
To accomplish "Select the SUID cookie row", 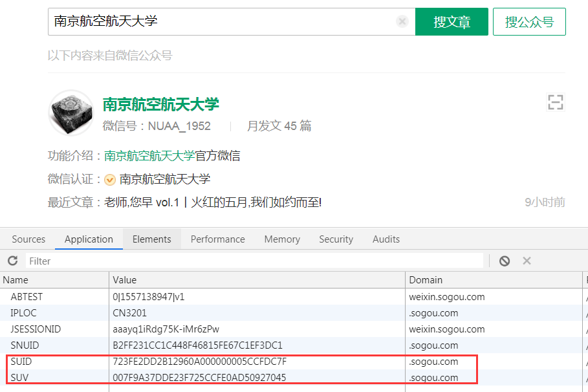I will tap(294, 361).
